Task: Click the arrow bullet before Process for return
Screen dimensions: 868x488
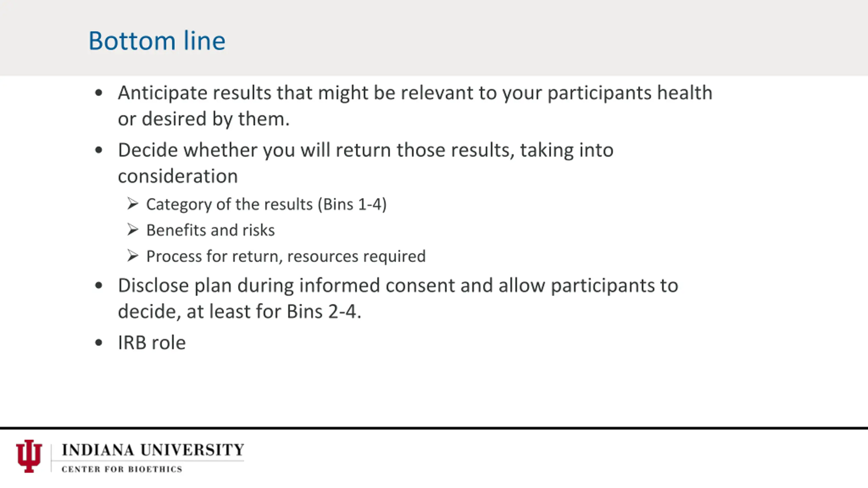Action: [133, 256]
